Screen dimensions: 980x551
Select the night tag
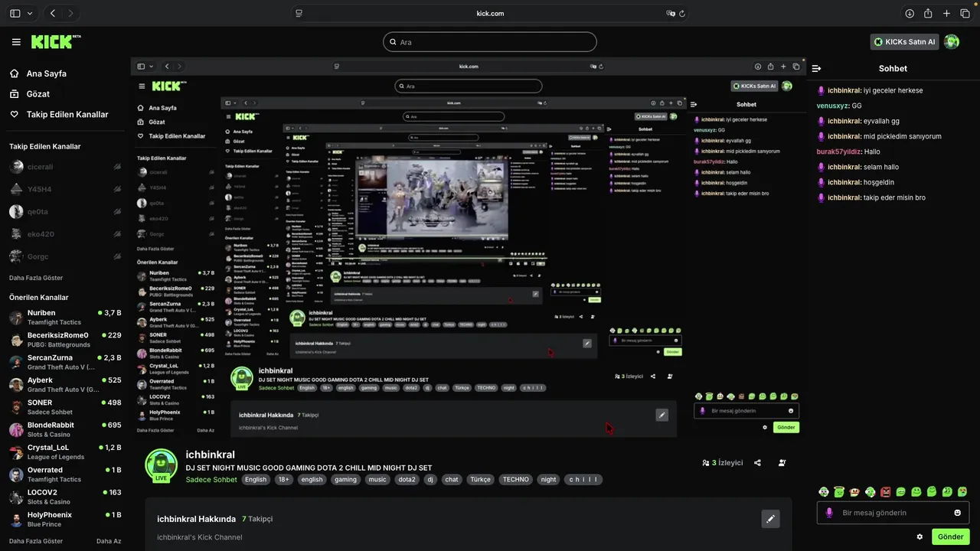pos(549,480)
